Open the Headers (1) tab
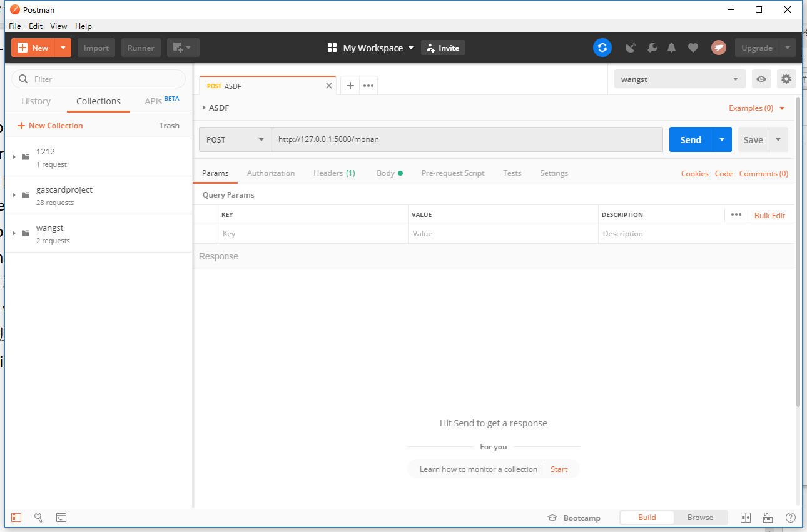Screen dimensions: 807x532 pos(334,173)
